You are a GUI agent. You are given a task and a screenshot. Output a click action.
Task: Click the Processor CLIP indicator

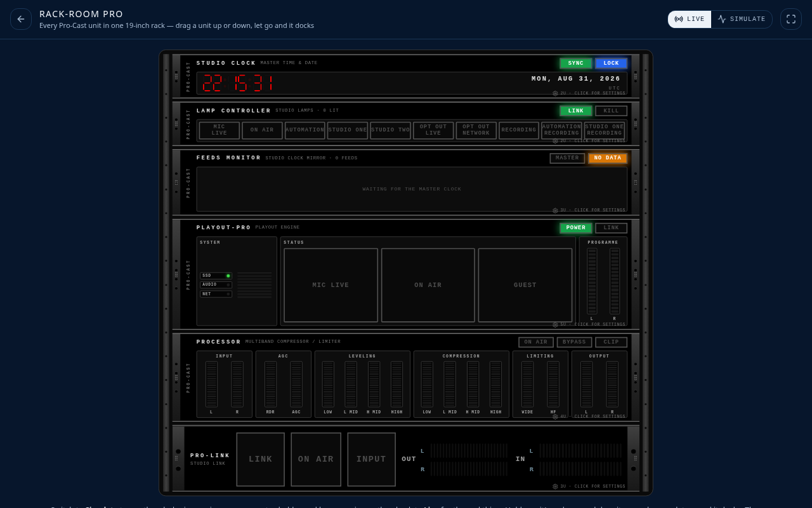pyautogui.click(x=612, y=342)
